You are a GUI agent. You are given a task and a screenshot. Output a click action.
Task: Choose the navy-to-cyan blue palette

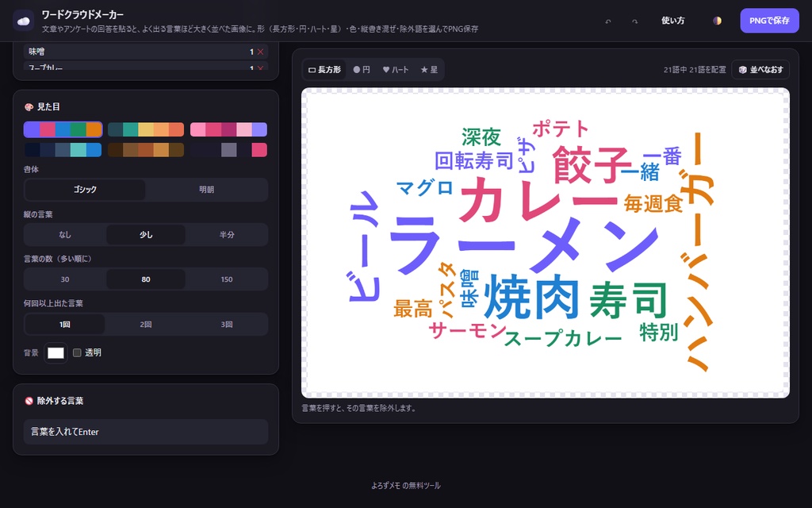click(63, 150)
